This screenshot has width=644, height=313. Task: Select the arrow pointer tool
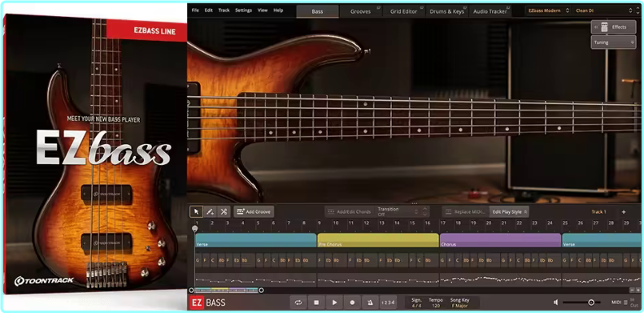pyautogui.click(x=196, y=211)
